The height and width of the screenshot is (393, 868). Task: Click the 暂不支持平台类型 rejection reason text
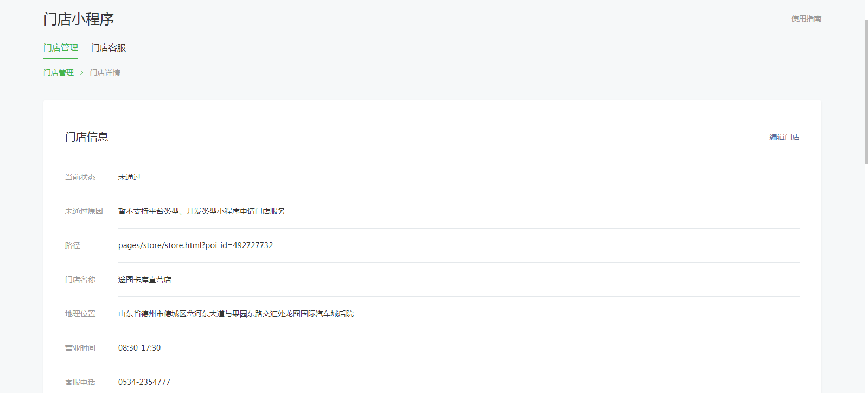click(202, 211)
